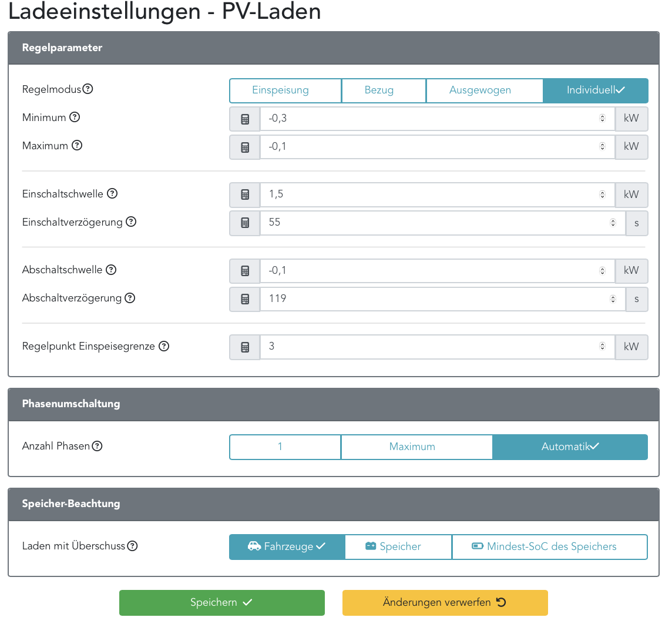Viewport: 672px width, 624px height.
Task: Select Einspeisung control mode
Action: point(285,90)
